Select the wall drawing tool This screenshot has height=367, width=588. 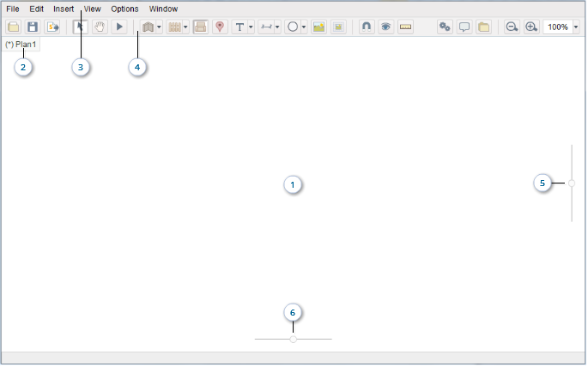pos(149,27)
